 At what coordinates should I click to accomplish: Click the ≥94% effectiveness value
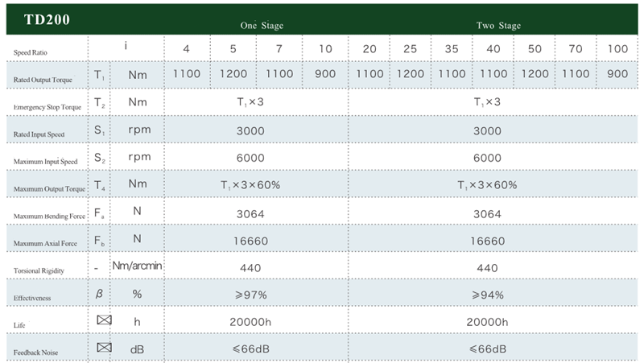pyautogui.click(x=487, y=295)
